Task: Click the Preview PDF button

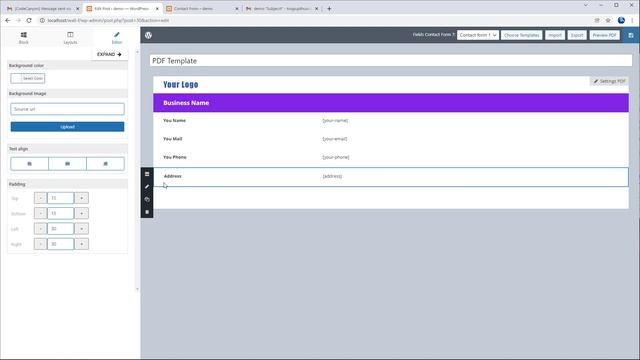Action: pos(604,35)
